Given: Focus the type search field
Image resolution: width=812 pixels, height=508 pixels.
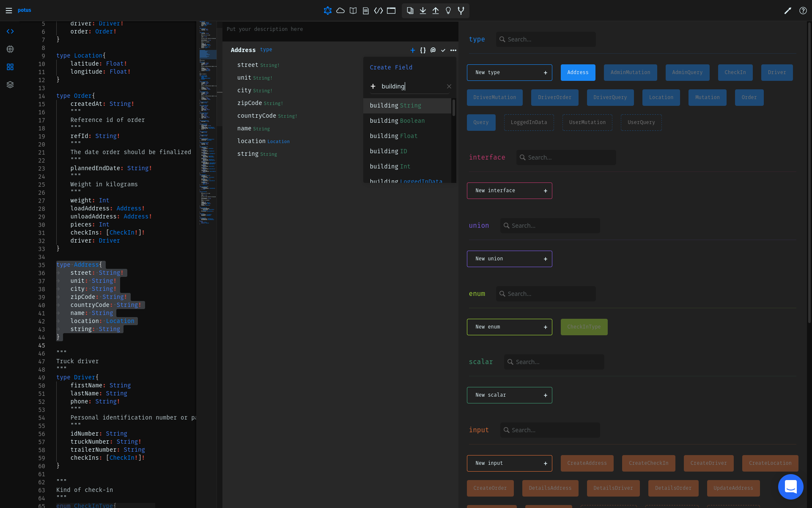Looking at the screenshot, I should coord(546,39).
